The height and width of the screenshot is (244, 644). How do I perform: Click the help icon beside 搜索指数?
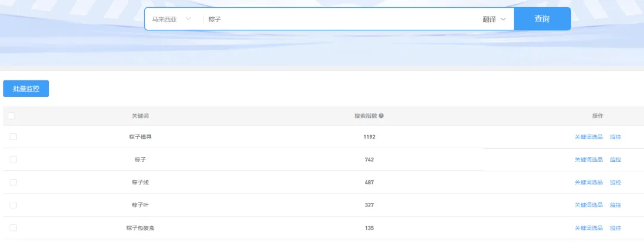pyautogui.click(x=381, y=116)
